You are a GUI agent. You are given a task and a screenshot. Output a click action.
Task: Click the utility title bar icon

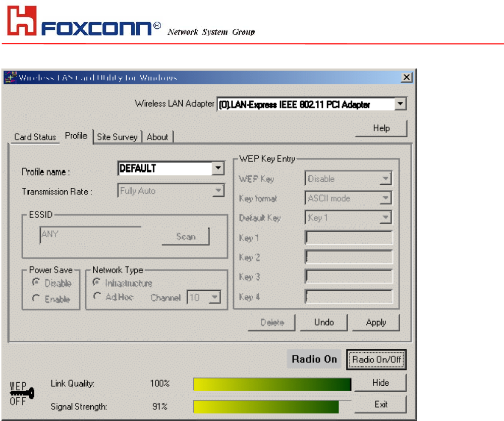10,78
